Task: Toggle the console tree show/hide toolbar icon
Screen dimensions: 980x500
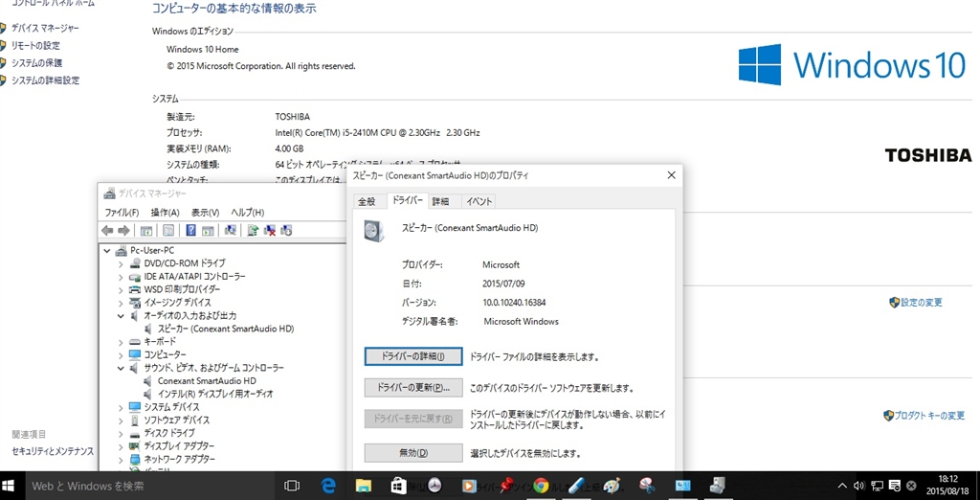Action: (x=146, y=230)
